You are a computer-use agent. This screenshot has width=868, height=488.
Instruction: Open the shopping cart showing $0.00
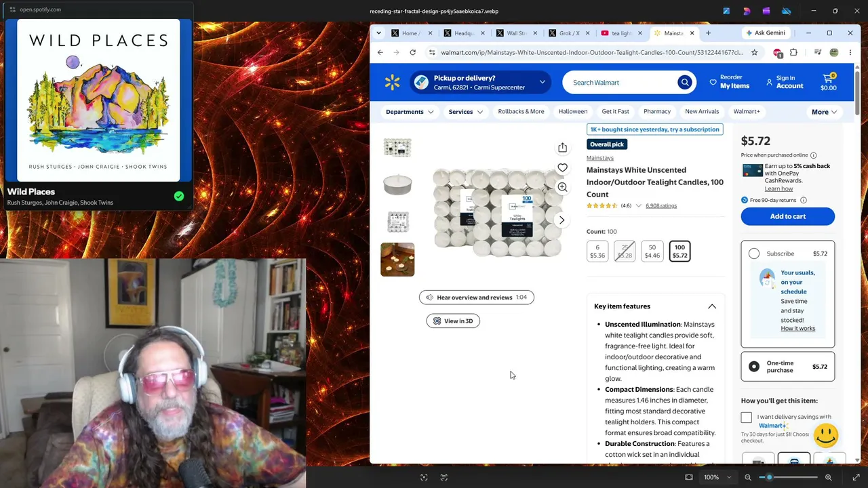coord(828,82)
